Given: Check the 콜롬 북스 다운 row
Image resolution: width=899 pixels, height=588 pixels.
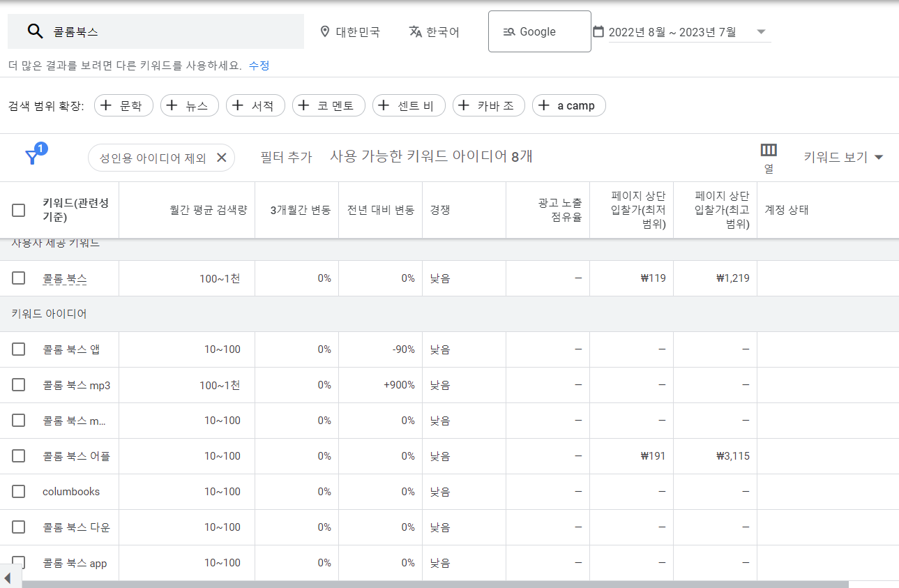Looking at the screenshot, I should point(19,527).
